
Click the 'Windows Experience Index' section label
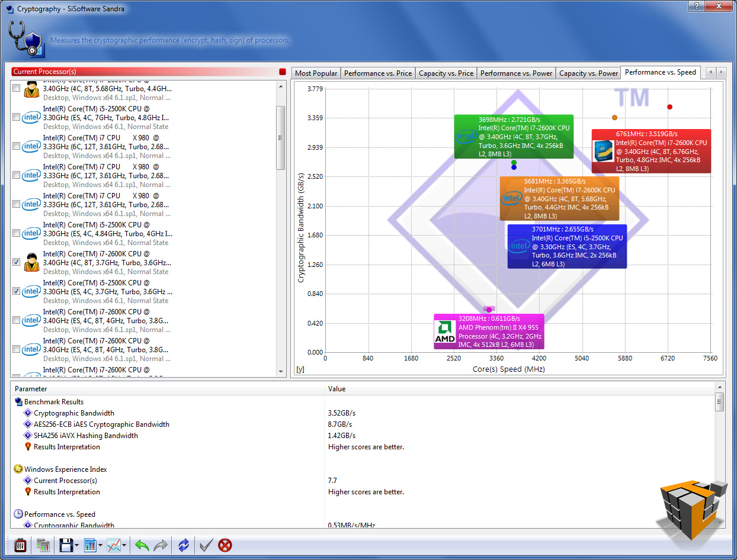coord(66,469)
